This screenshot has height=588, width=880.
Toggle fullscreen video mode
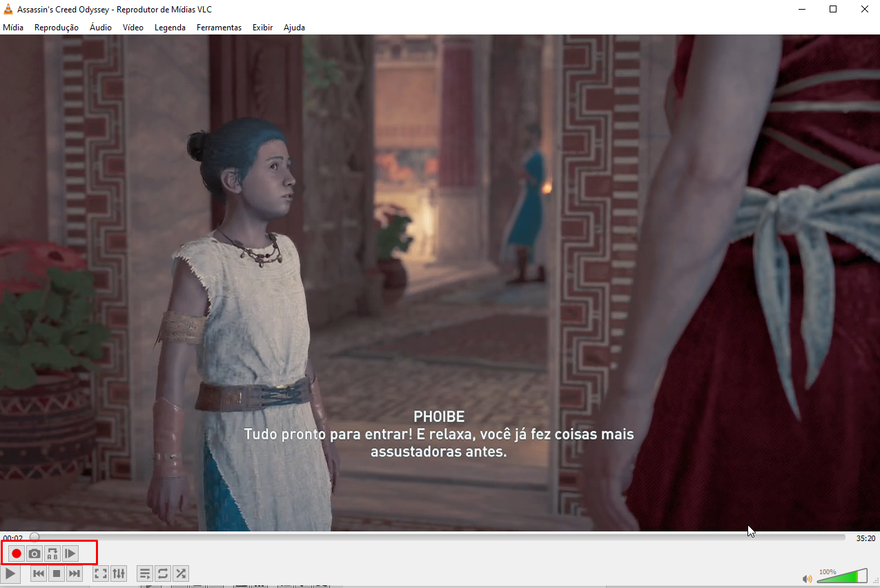pos(101,574)
